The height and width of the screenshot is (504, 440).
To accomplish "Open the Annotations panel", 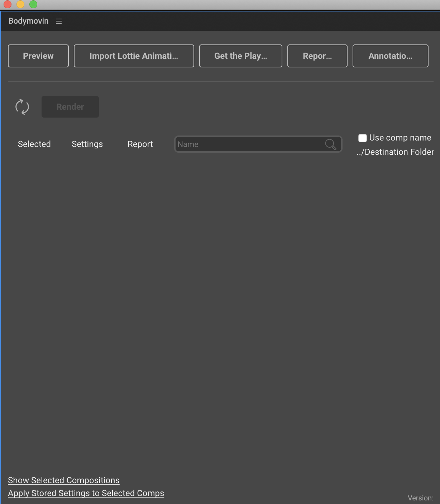I will point(390,56).
